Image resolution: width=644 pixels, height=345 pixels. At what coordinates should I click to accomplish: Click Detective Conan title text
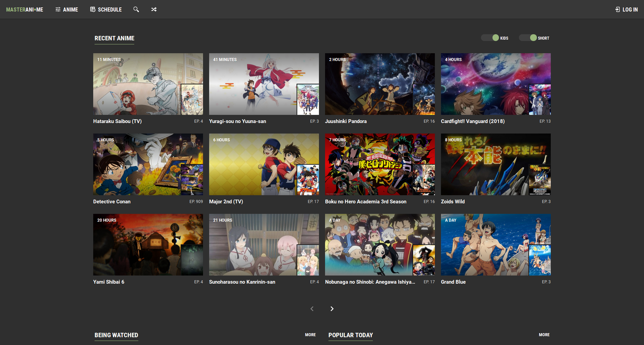click(x=112, y=202)
